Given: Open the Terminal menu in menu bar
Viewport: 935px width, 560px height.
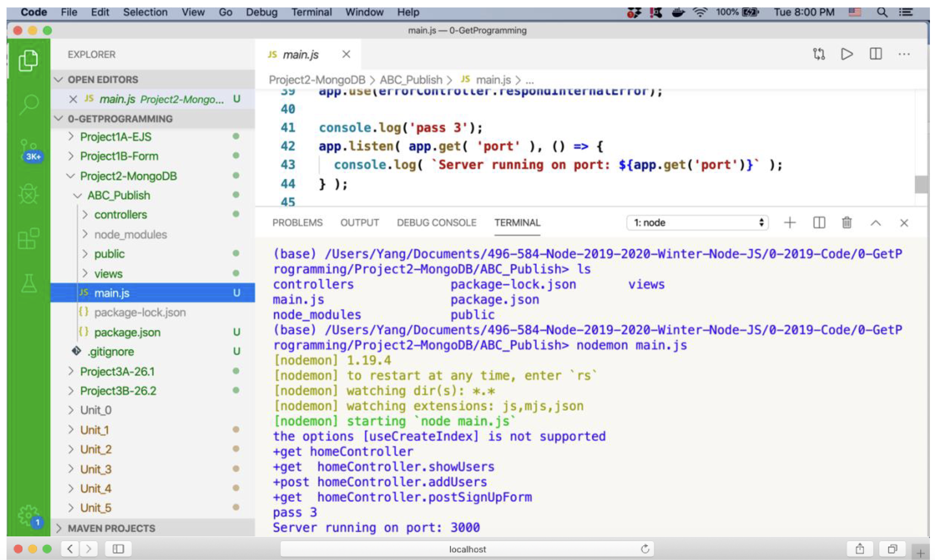Looking at the screenshot, I should point(311,12).
